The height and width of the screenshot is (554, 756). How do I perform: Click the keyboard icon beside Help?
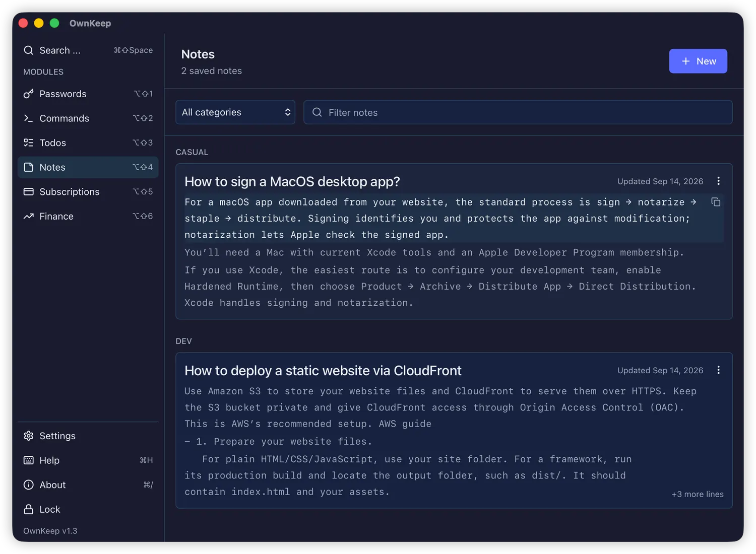(29, 460)
